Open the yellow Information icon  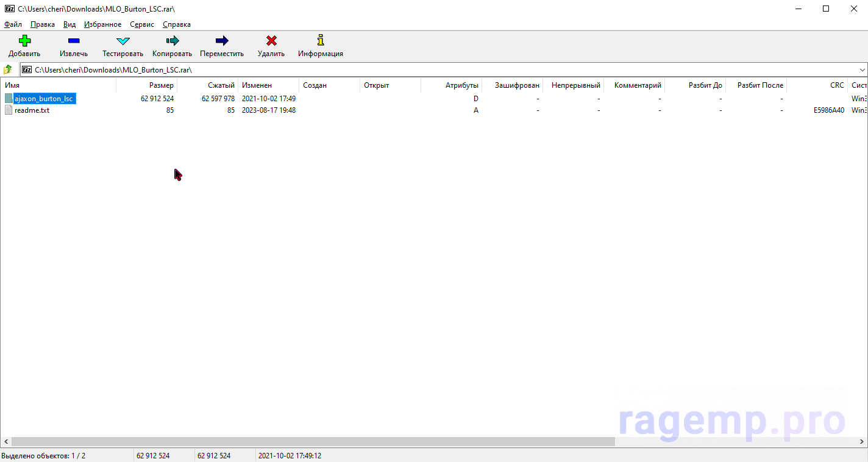(x=321, y=41)
